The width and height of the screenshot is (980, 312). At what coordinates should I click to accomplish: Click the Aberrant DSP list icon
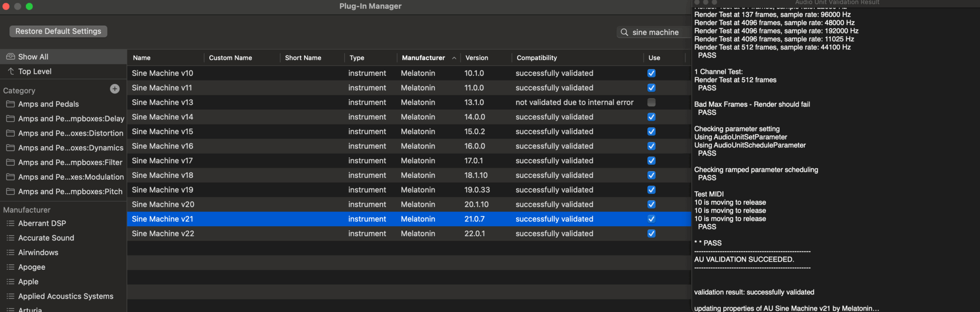[x=10, y=223]
